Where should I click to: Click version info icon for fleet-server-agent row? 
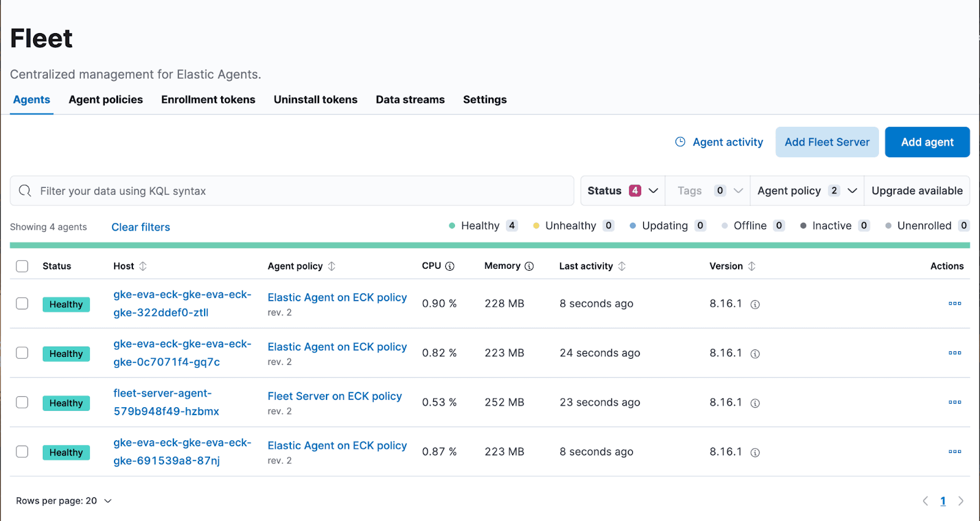pos(755,403)
